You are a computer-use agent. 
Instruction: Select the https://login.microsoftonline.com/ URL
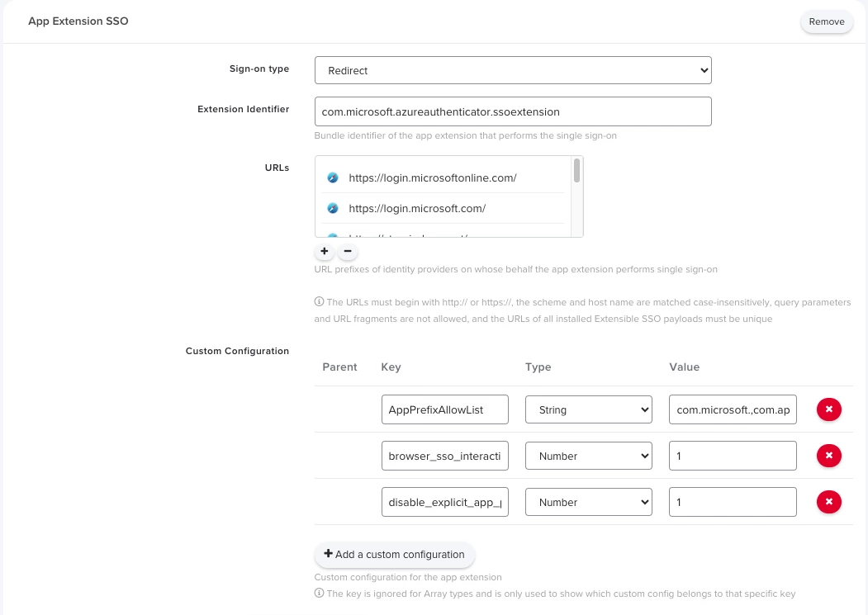443,177
